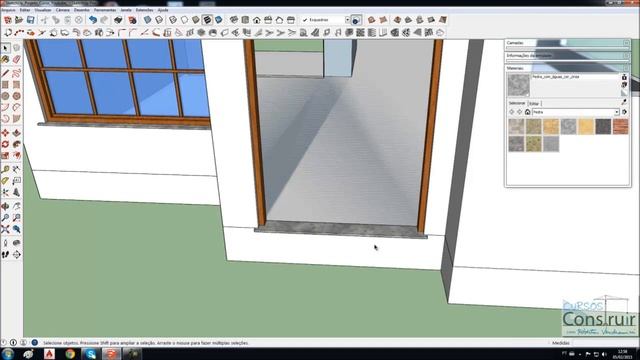Open the materials details arrow menu
Screen dimensions: 640x360
[624, 112]
